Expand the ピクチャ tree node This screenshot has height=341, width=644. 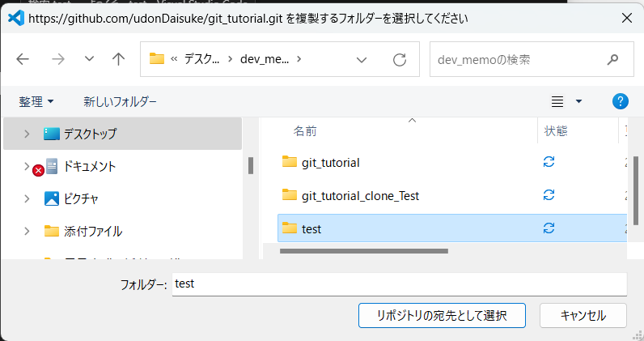(27, 198)
